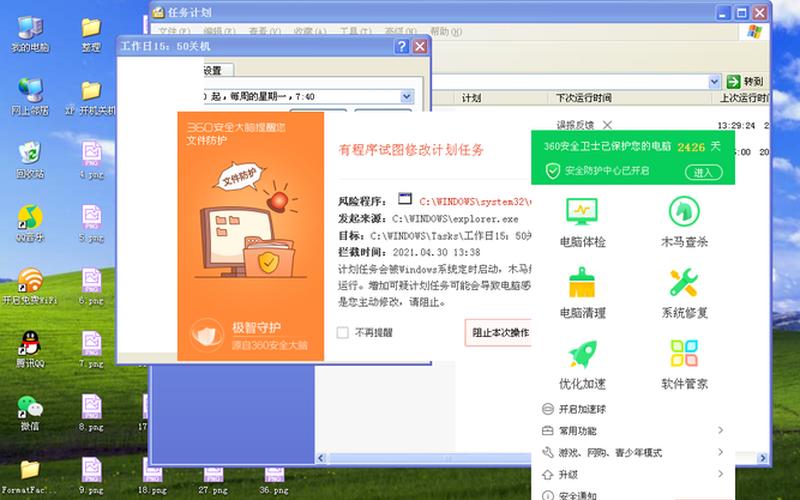800x500 pixels.
Task: Open the 整理 folder icon
Action: (x=91, y=34)
